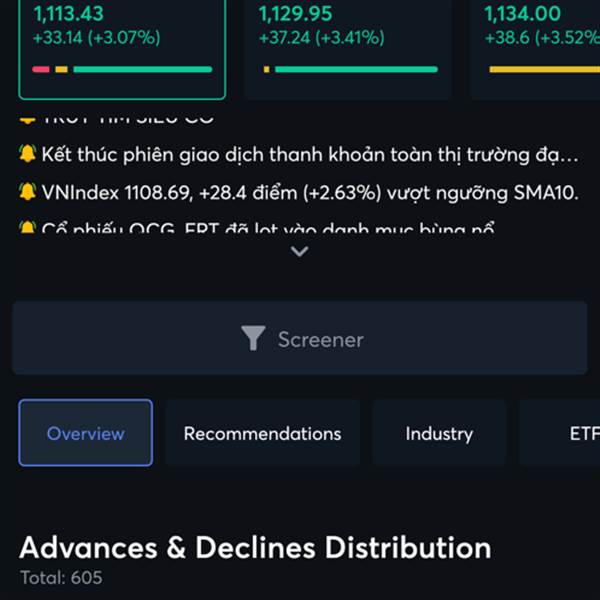Click the funnel filter icon in Screener
The image size is (600, 600).
tap(254, 339)
